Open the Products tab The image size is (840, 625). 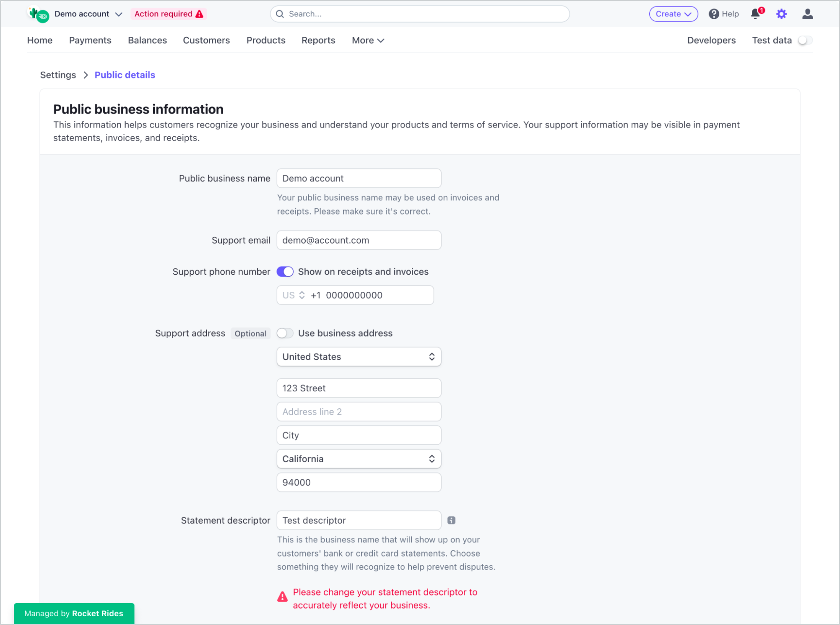(266, 40)
